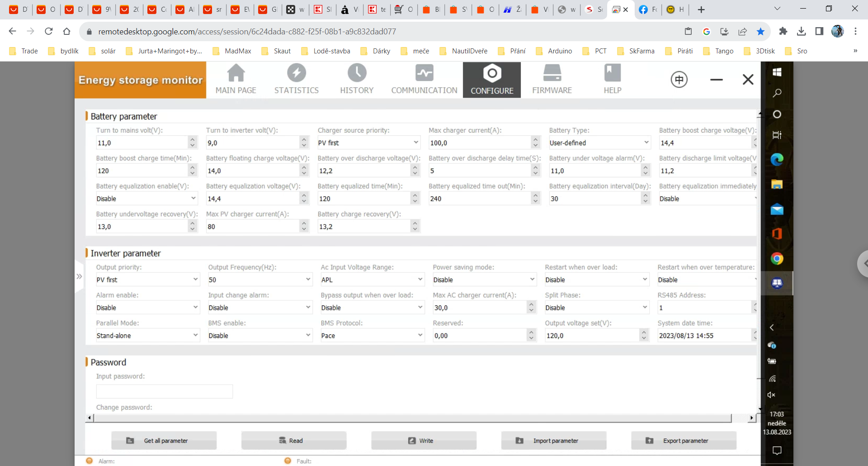Click the Battery over discharge voltage stepper
Image resolution: width=868 pixels, height=466 pixels.
pos(415,171)
